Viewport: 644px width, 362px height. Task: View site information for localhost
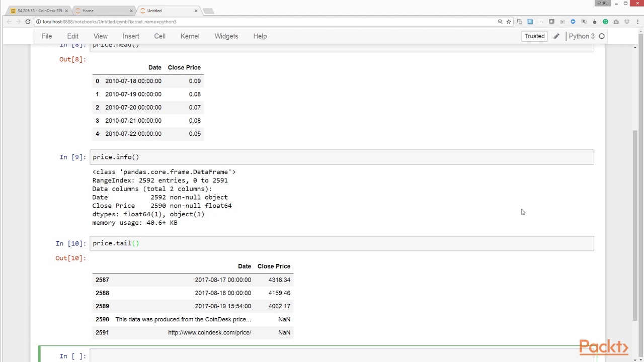(x=38, y=22)
